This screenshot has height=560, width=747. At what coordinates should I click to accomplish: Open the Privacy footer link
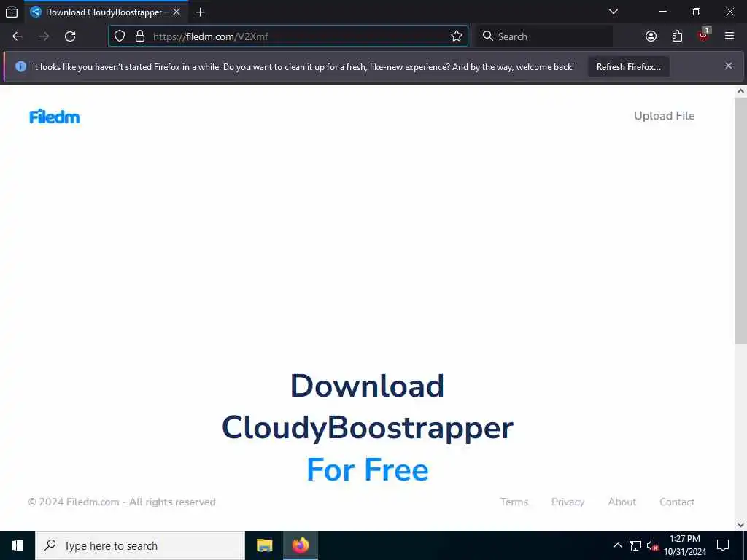click(568, 502)
